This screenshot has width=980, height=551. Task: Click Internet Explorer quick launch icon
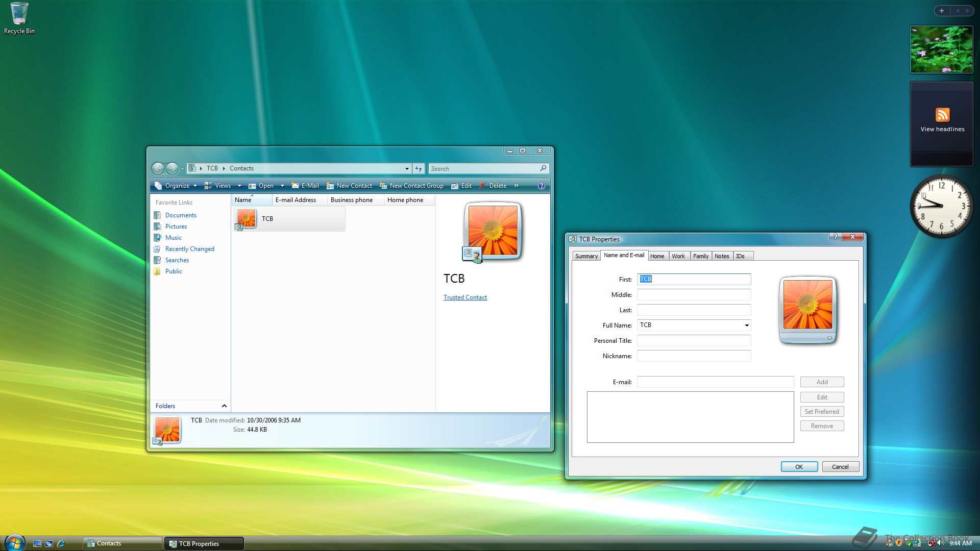61,543
